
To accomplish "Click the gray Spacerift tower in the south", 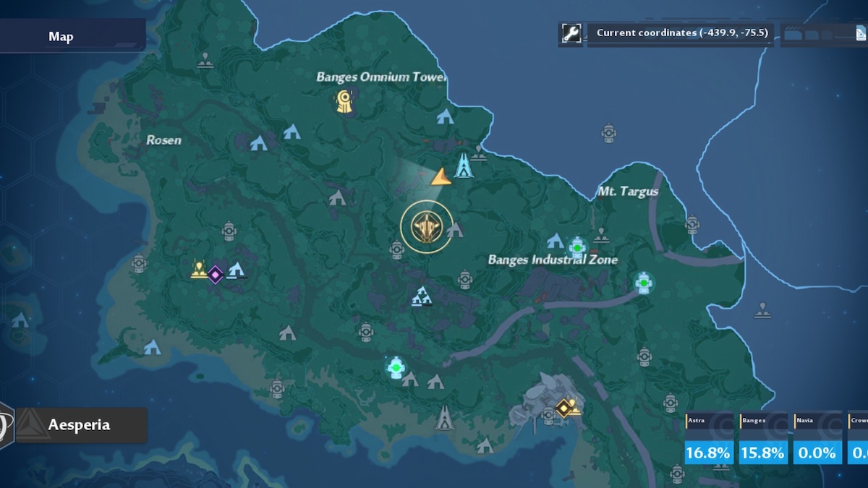I will [x=444, y=418].
